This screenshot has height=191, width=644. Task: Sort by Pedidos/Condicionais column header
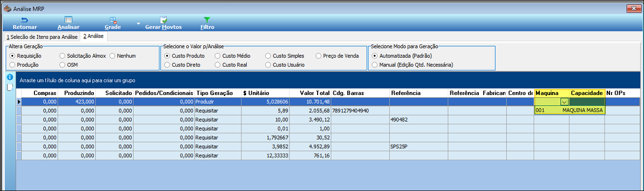pos(164,93)
